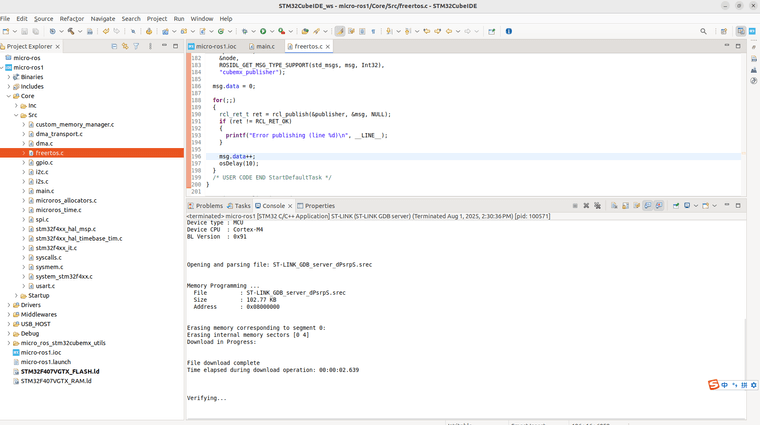Image resolution: width=760 pixels, height=425 pixels.
Task: Maximize the editor area
Action: [738, 46]
